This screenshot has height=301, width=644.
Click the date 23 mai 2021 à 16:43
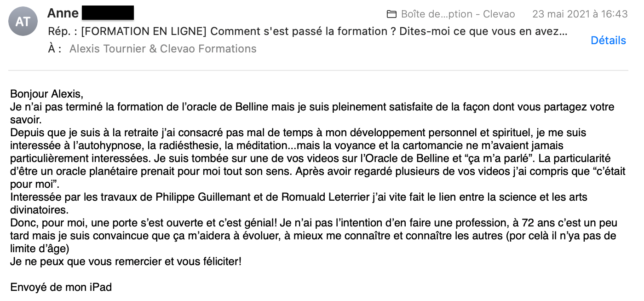[580, 14]
